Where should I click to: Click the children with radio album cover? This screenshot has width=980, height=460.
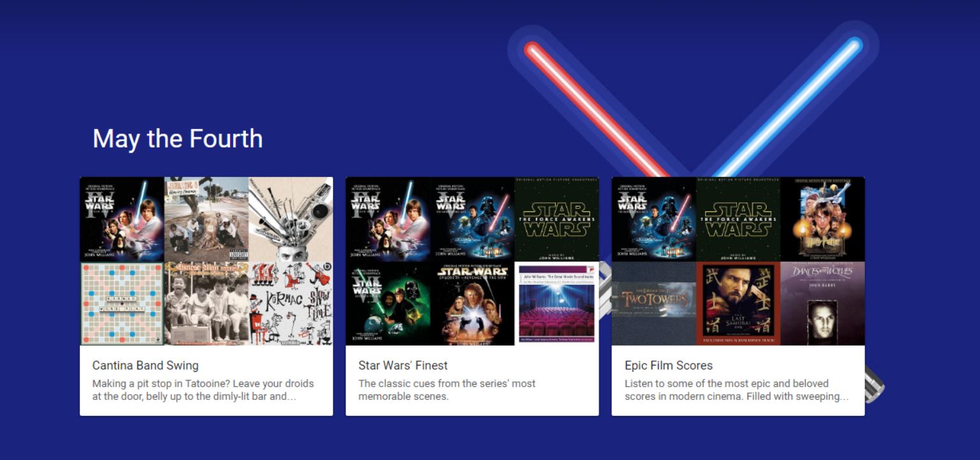pyautogui.click(x=206, y=303)
